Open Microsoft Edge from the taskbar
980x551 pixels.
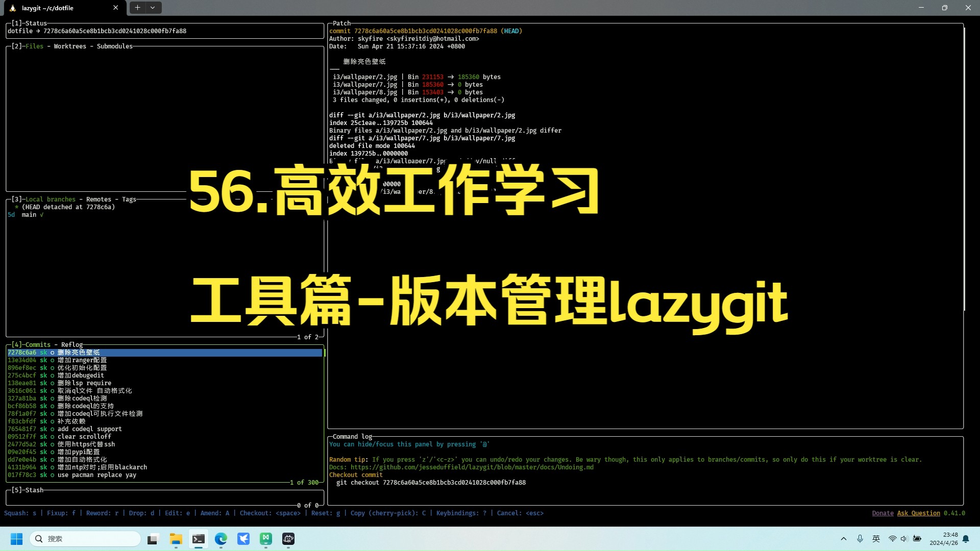[221, 539]
